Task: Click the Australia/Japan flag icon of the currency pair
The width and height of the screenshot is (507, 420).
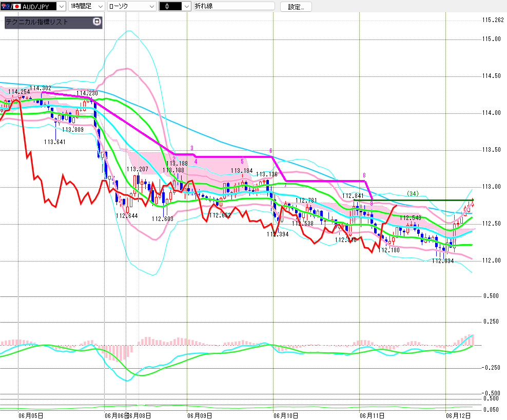Action: [11, 6]
